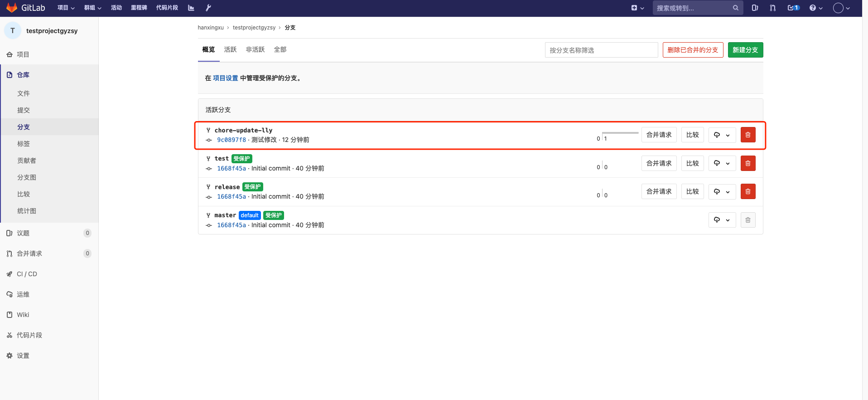Screen dimensions: 868x400
Task: Click the search magnifier icon
Action: click(736, 8)
